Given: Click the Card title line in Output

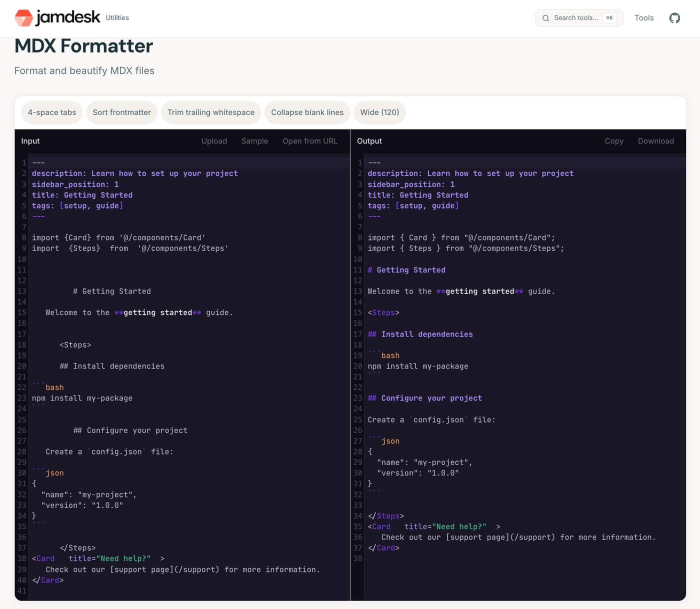Looking at the screenshot, I should pos(434,526).
